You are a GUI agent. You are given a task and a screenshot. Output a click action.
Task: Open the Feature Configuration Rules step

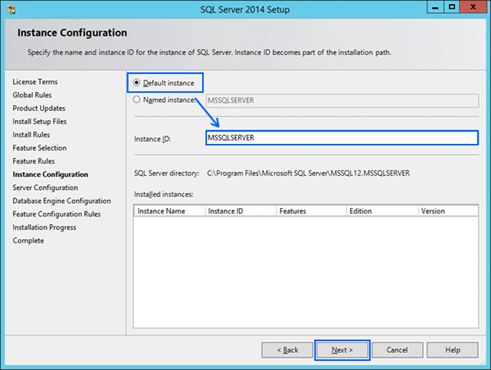pos(57,214)
